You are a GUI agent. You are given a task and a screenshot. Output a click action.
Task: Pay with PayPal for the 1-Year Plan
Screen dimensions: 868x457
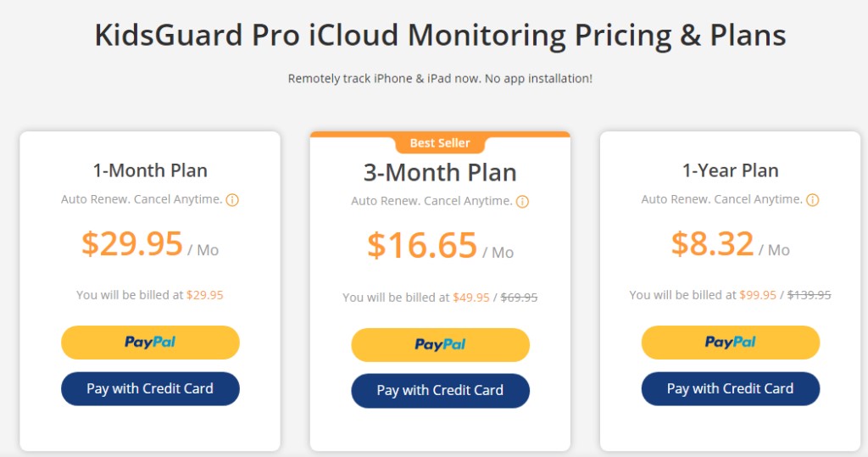tap(730, 343)
